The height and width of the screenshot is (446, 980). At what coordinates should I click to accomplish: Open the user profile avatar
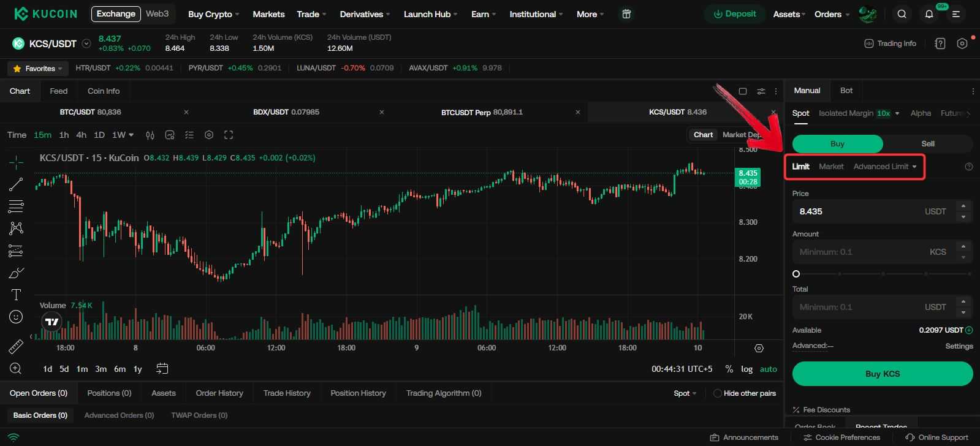coord(868,14)
